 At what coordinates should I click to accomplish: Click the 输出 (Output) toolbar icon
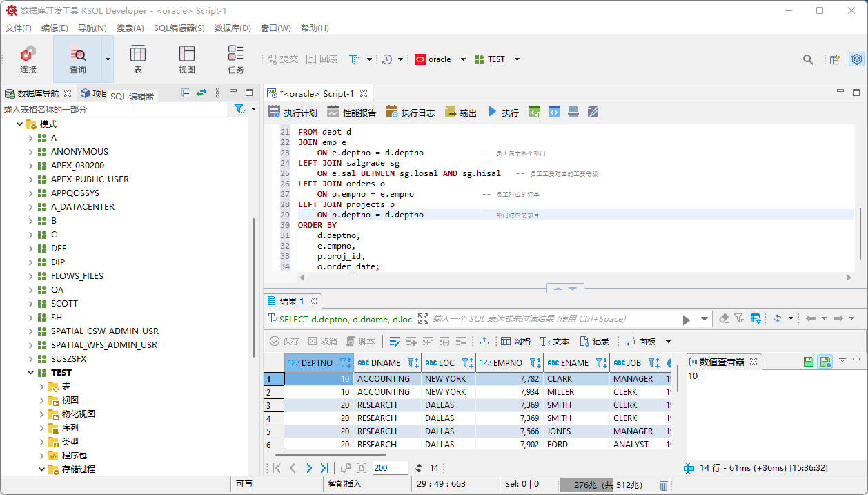(x=460, y=112)
